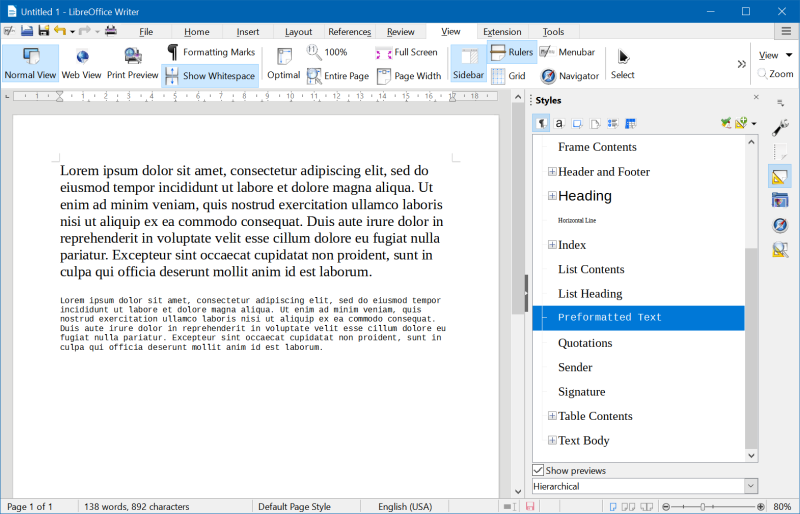Select Character Styles icon in Styles panel

(x=560, y=124)
